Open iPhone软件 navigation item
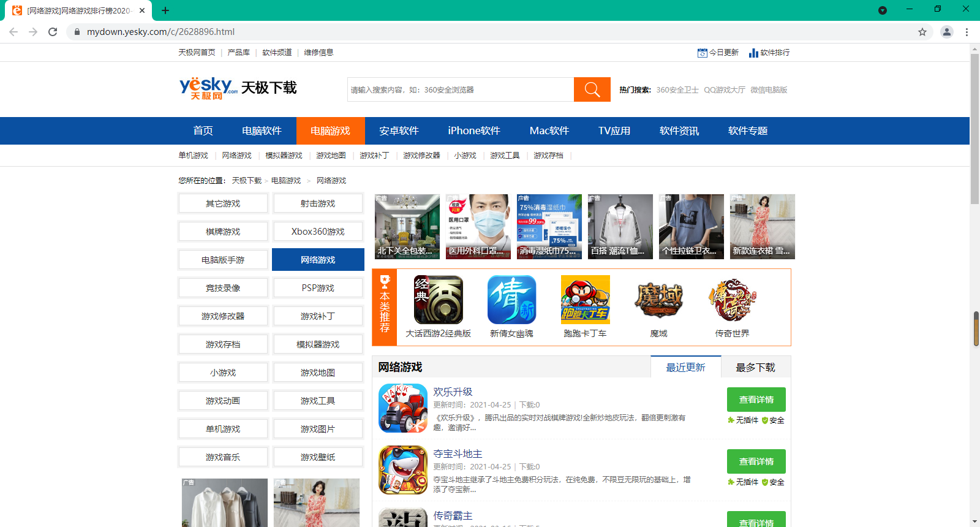Viewport: 980px width, 527px height. click(474, 131)
